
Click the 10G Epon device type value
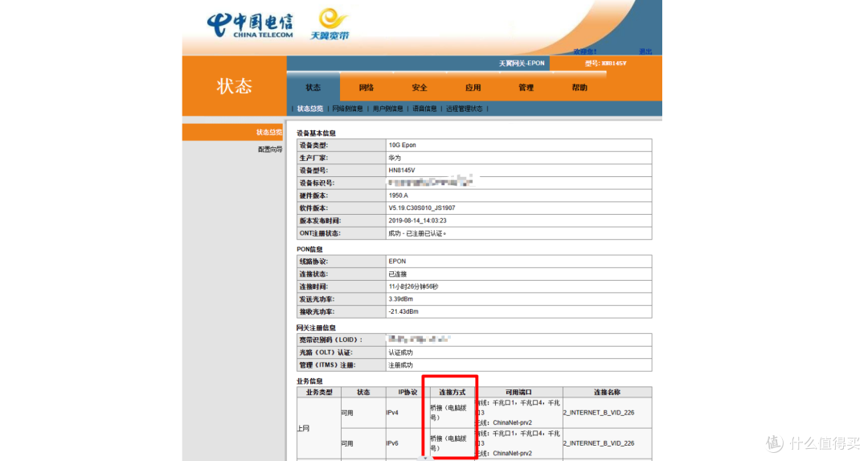pos(403,145)
